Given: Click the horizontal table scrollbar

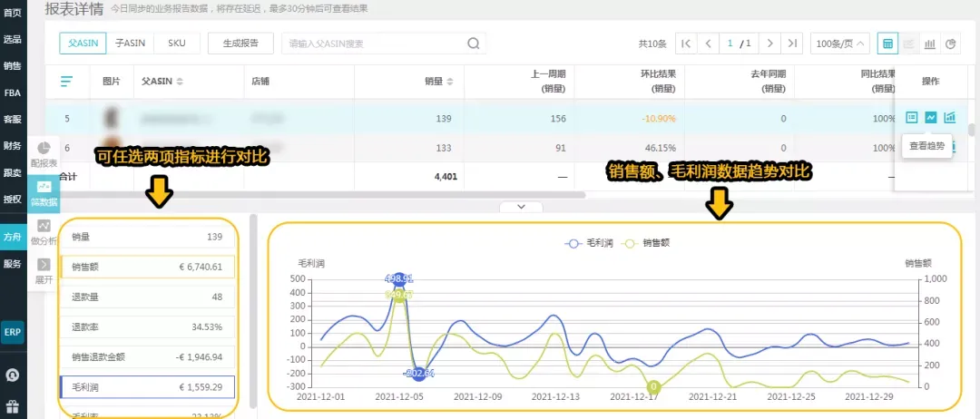Looking at the screenshot, I should click(322, 195).
